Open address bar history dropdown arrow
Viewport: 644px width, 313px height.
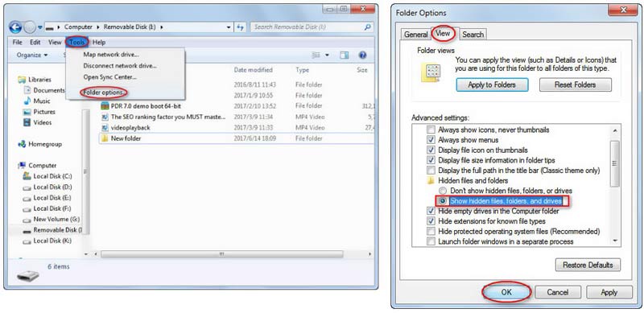[229, 27]
